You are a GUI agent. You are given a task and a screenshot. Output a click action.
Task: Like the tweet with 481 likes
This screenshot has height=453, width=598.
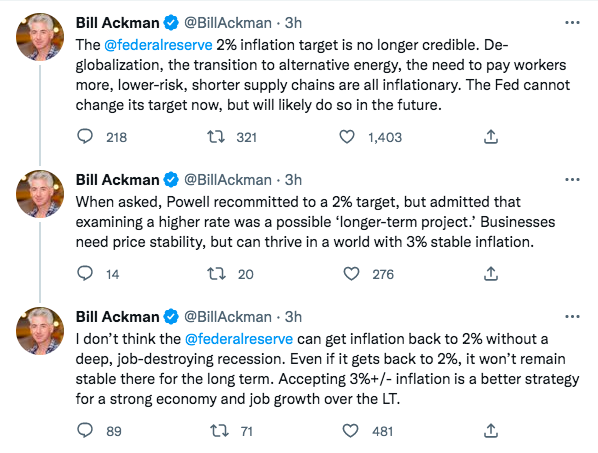point(350,431)
